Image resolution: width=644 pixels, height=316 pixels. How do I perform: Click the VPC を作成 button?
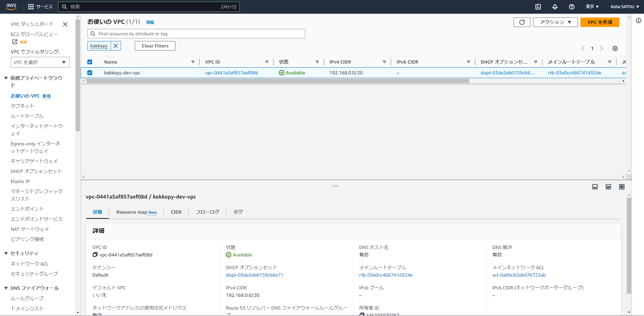(x=600, y=22)
